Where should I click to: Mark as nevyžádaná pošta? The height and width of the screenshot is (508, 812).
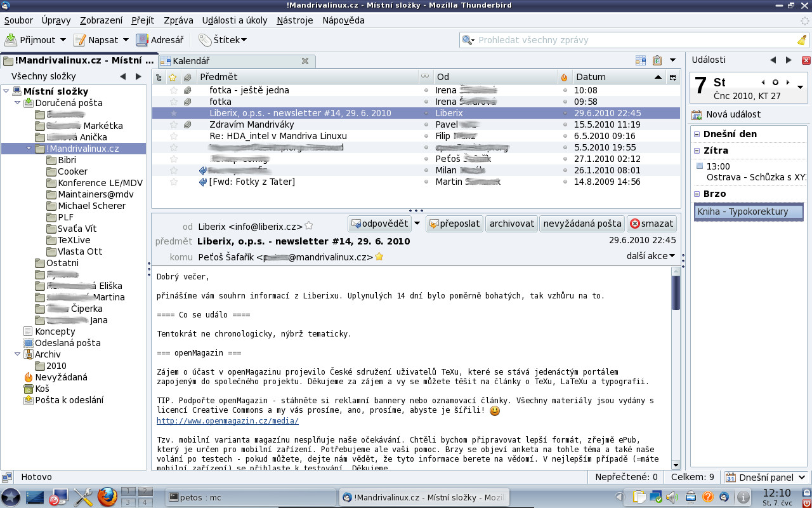pyautogui.click(x=582, y=224)
